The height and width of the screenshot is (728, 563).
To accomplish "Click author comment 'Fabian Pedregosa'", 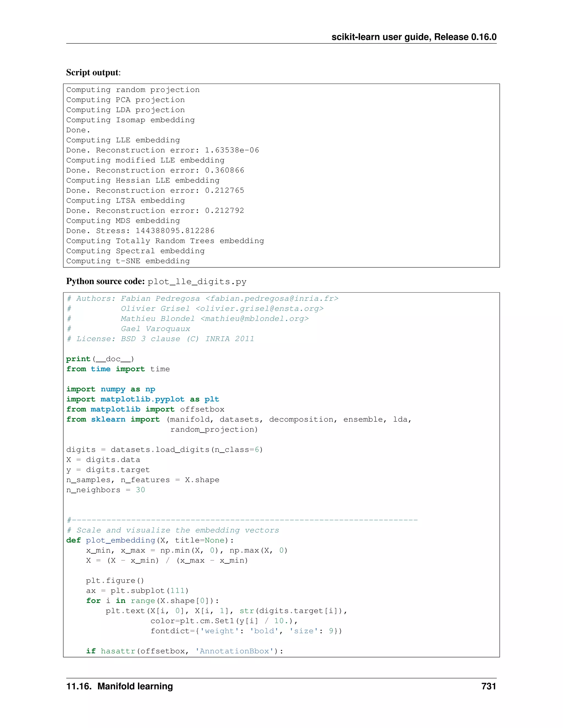I will click(x=230, y=299).
